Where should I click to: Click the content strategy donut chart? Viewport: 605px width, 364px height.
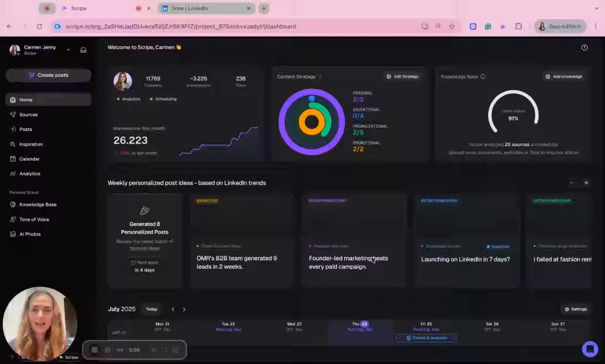[312, 122]
